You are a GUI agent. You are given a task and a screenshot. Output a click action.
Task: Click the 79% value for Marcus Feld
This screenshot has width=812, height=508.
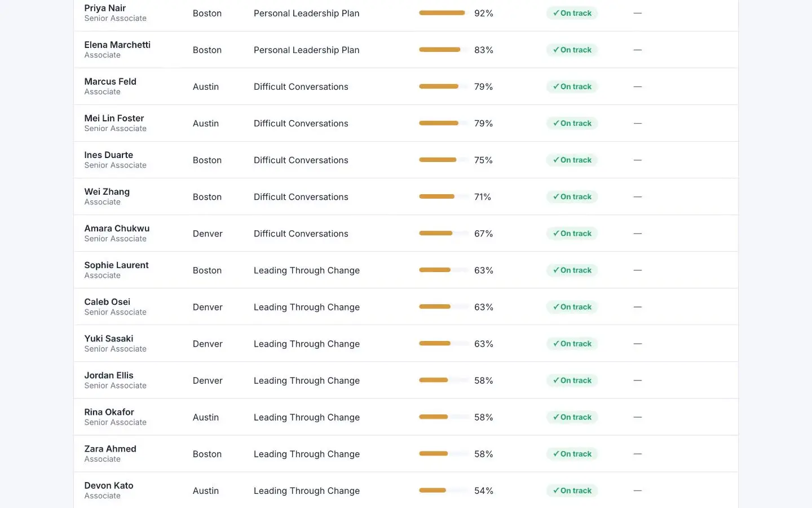pos(483,86)
